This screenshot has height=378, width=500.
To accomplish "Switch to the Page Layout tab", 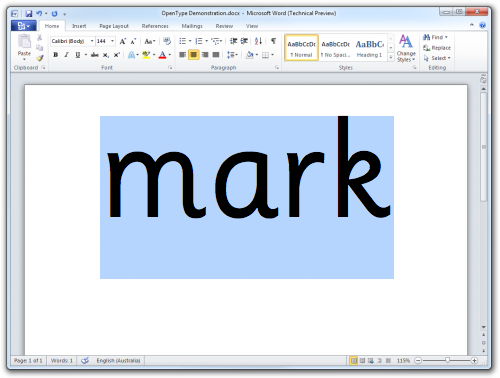I will 114,26.
